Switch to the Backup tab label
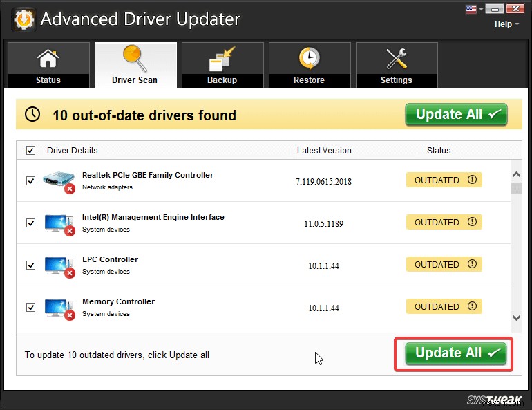The width and height of the screenshot is (532, 410). click(x=222, y=80)
